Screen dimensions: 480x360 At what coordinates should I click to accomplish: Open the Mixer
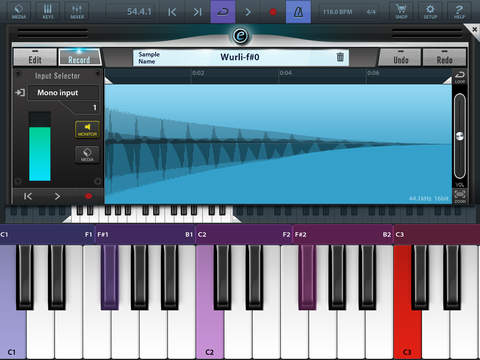click(77, 11)
